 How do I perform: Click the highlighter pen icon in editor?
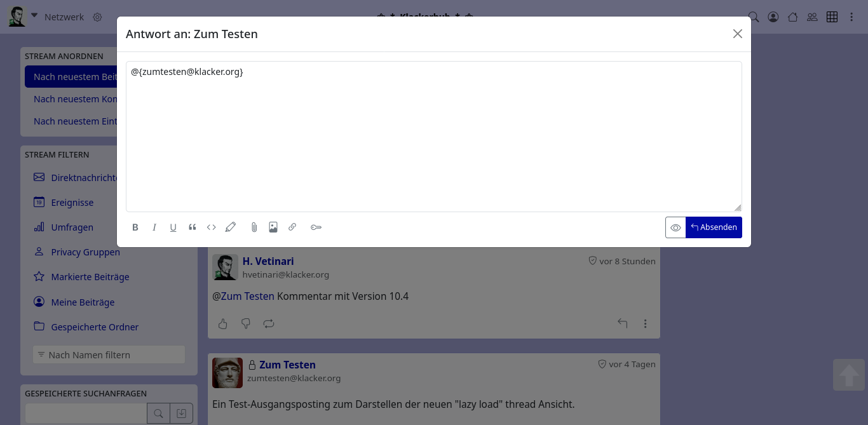click(231, 227)
